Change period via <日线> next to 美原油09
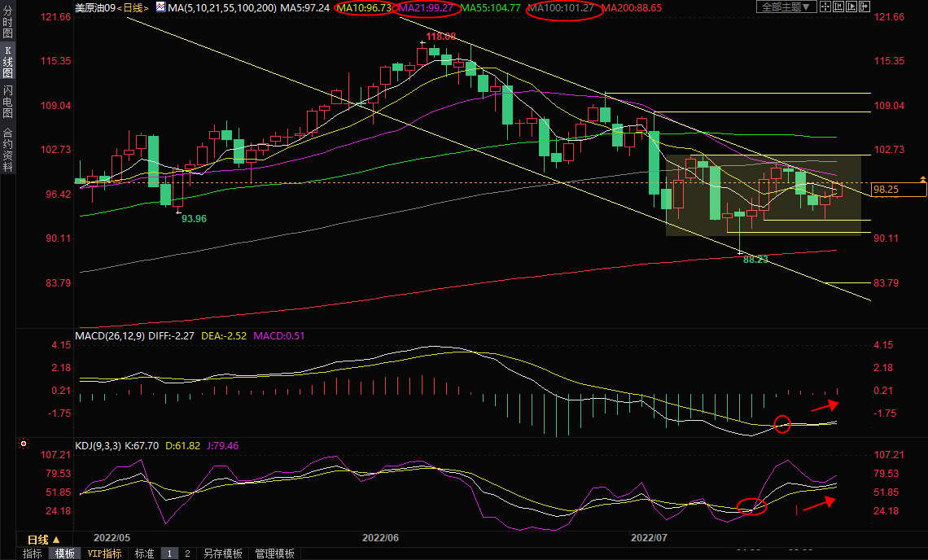The width and height of the screenshot is (928, 560). [x=133, y=7]
